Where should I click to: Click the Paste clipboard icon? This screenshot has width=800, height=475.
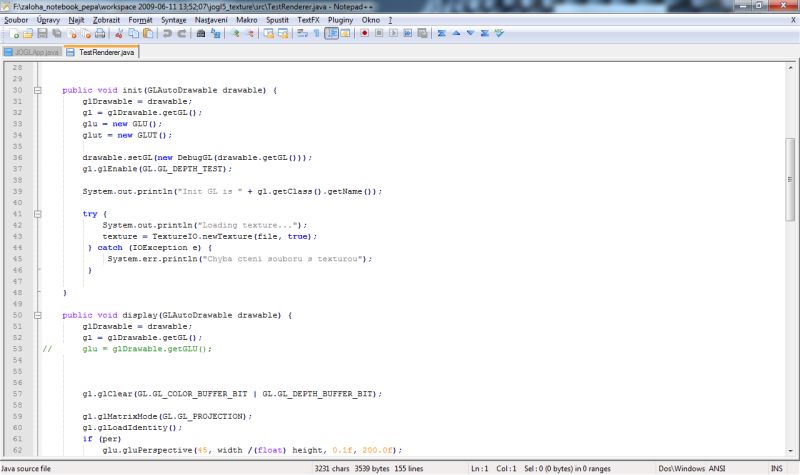click(x=148, y=33)
